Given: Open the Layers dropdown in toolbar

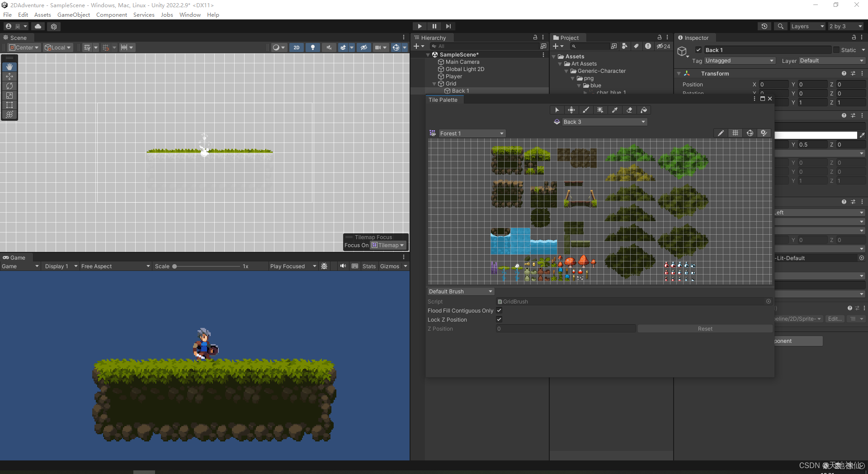Looking at the screenshot, I should 807,26.
